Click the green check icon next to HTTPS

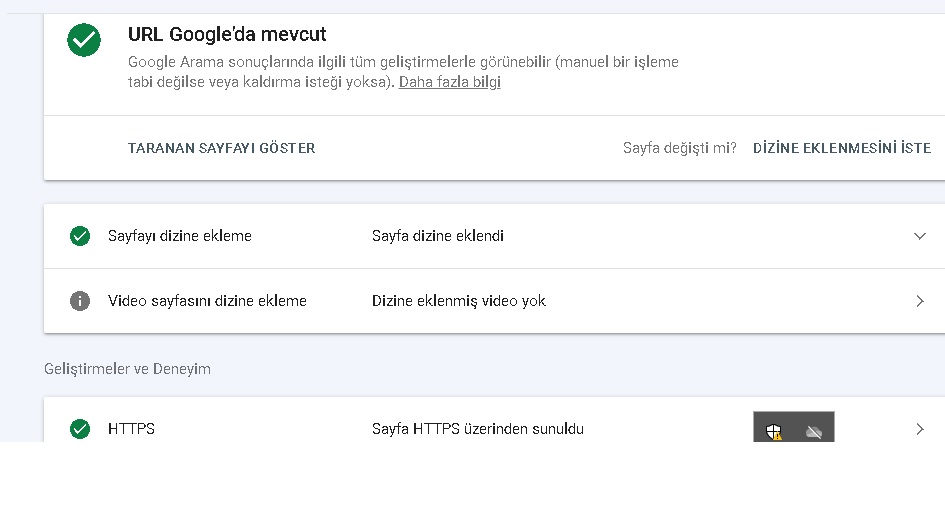pyautogui.click(x=80, y=429)
